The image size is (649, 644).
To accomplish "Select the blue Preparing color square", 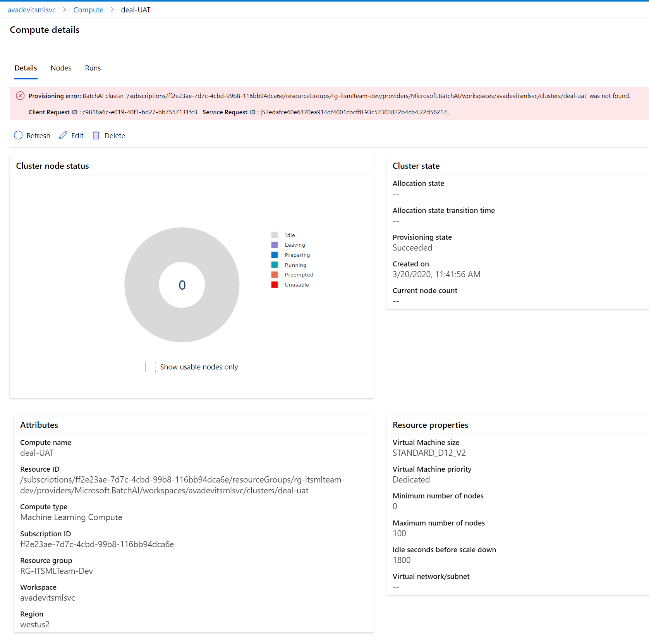I will pyautogui.click(x=275, y=255).
